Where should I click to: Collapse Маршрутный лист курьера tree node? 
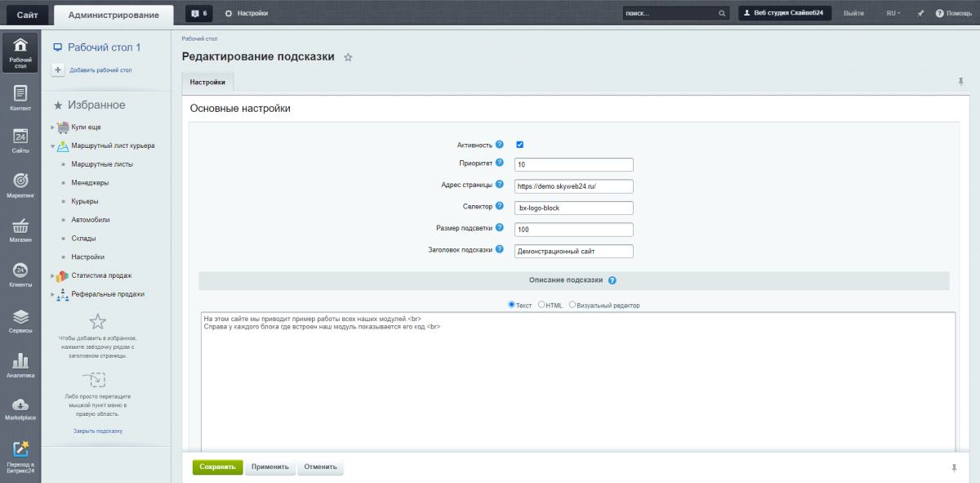click(x=52, y=146)
